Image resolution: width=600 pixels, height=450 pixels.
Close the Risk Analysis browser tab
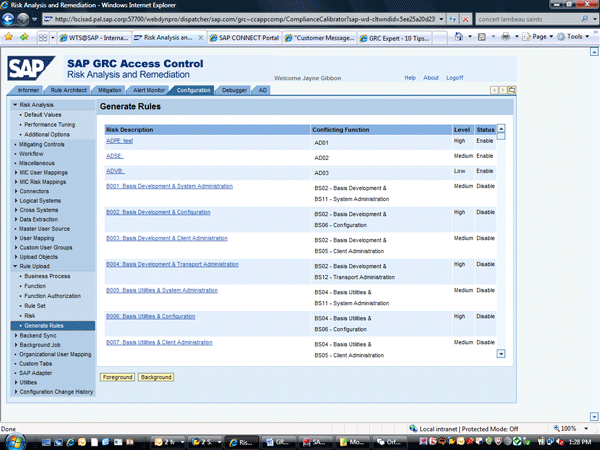(201, 38)
